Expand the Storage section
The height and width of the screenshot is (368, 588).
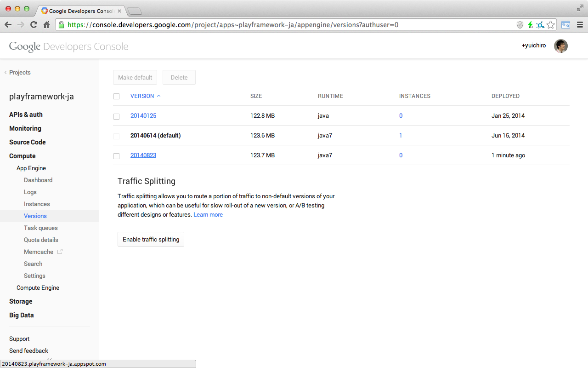(x=21, y=301)
